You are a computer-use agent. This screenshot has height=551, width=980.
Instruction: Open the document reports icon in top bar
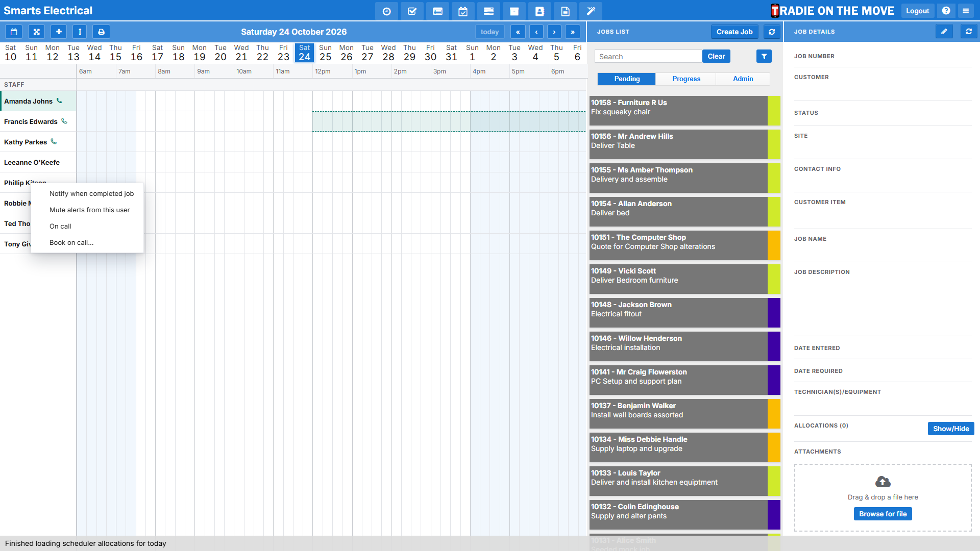click(565, 11)
